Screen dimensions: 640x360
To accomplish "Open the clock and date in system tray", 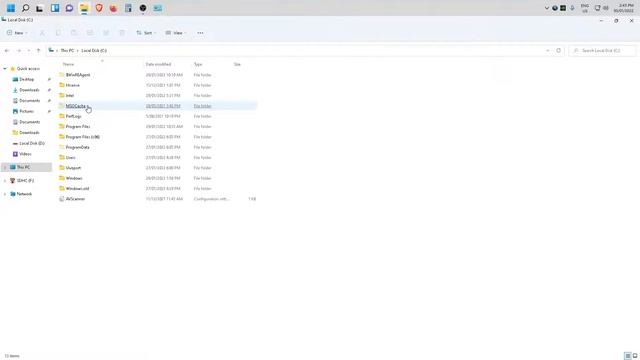I will click(x=624, y=8).
